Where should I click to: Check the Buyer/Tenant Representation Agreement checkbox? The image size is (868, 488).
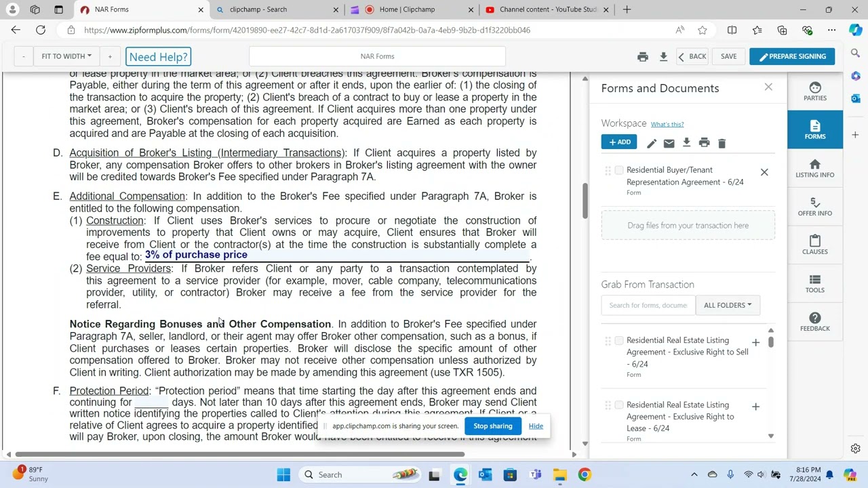pos(619,170)
